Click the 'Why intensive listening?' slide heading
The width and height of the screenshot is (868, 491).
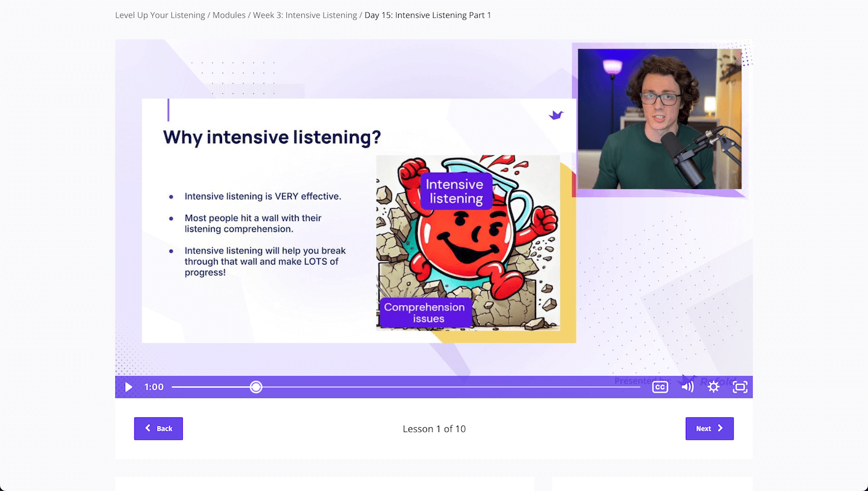[272, 137]
